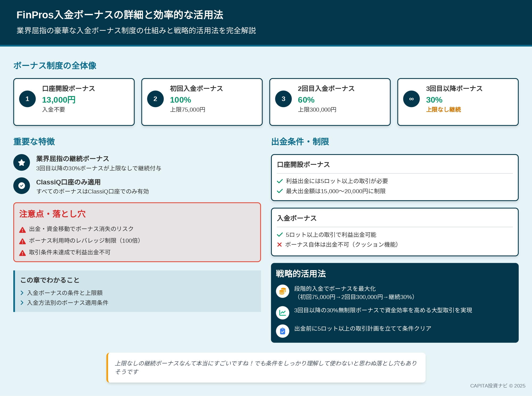Click the 上限75,000円 text
Viewport: 532px width, 396px height.
[x=188, y=109]
